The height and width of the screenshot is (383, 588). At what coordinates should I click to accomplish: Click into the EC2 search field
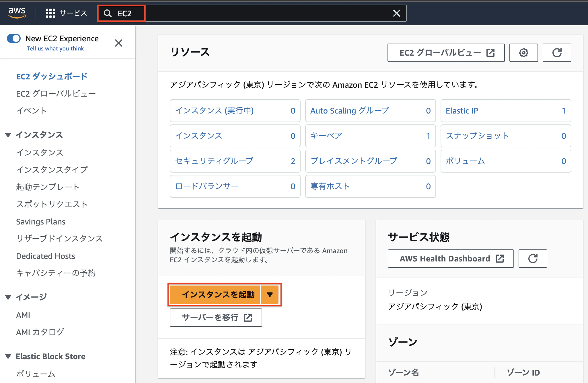coord(252,13)
